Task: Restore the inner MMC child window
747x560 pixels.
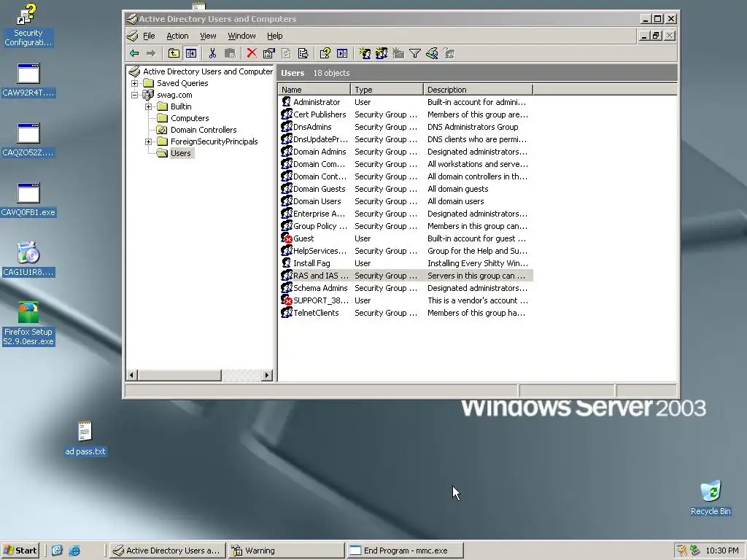Action: (x=656, y=36)
